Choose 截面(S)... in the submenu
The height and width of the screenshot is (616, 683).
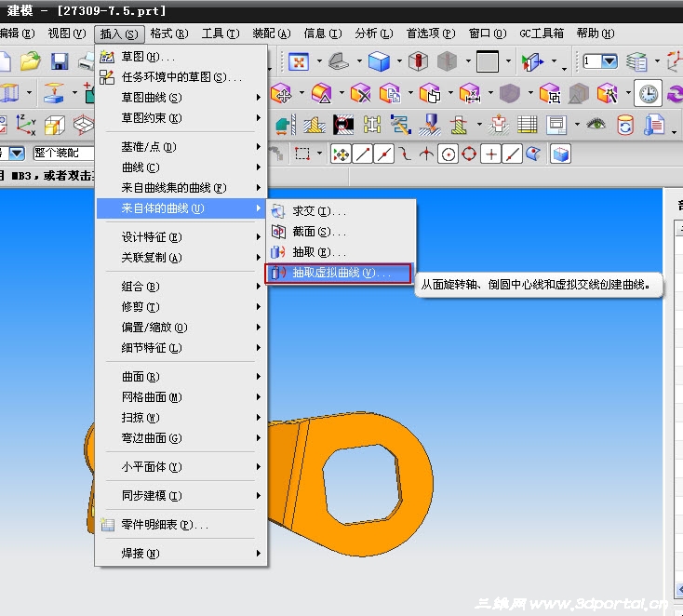click(x=341, y=232)
